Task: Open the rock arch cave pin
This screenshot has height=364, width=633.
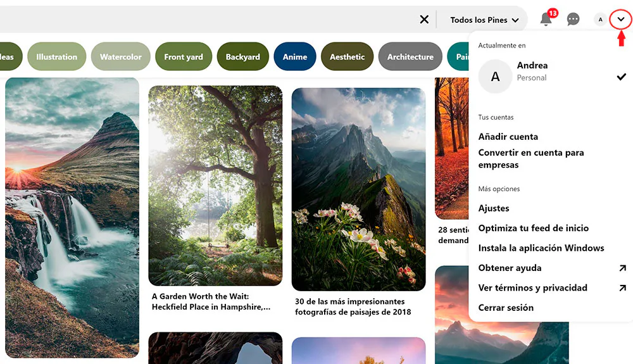Action: [x=216, y=348]
